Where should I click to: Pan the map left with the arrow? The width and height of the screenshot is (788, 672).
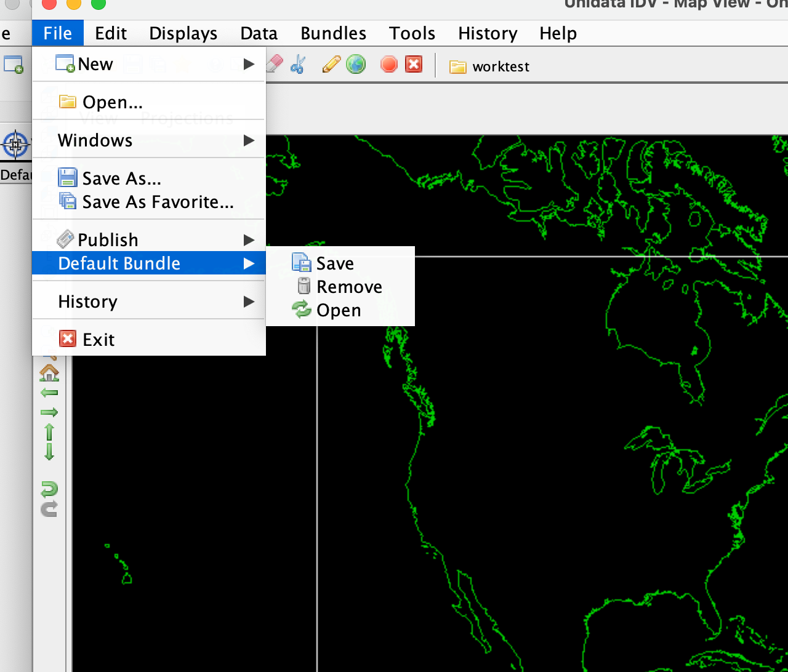point(49,393)
